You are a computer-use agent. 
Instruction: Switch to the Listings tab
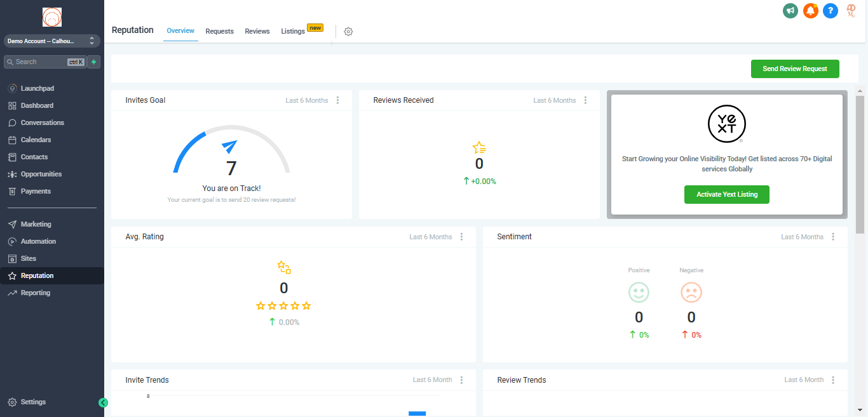pos(293,31)
